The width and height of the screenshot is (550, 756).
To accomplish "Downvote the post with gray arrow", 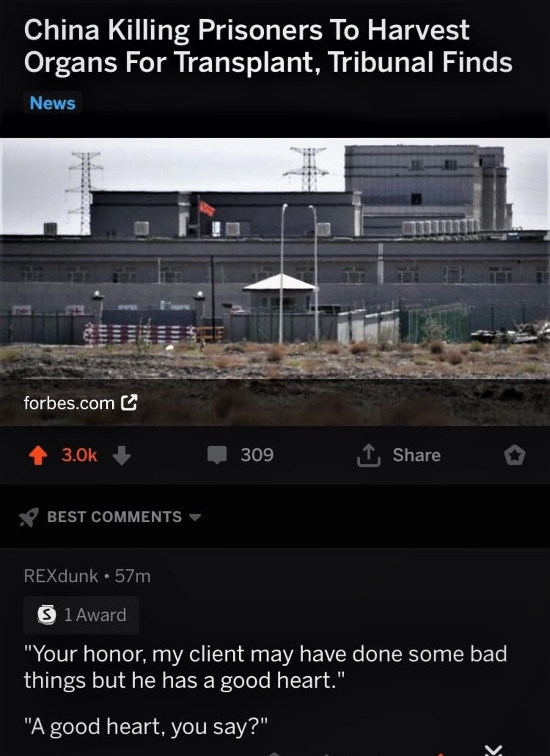I will coord(121,455).
